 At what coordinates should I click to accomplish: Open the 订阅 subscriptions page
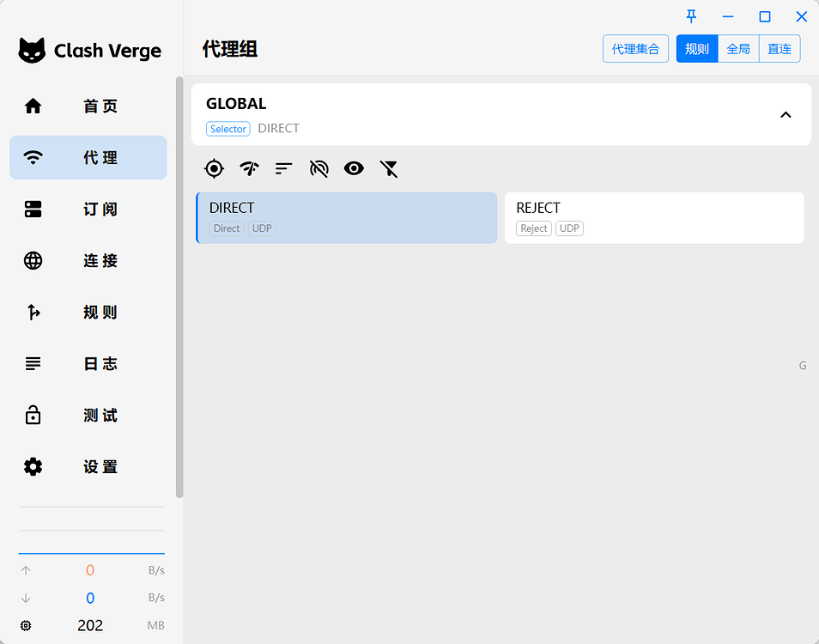(x=88, y=209)
